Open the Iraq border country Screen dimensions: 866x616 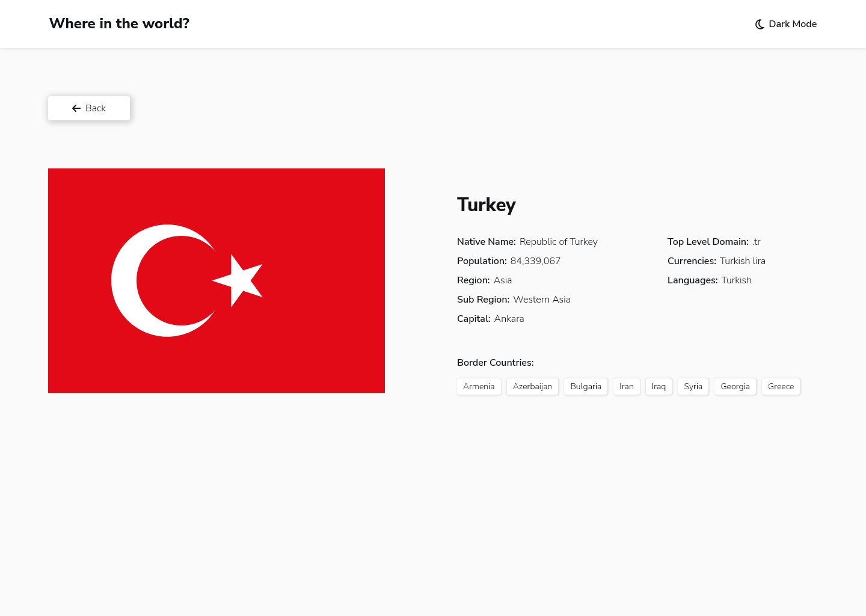659,386
